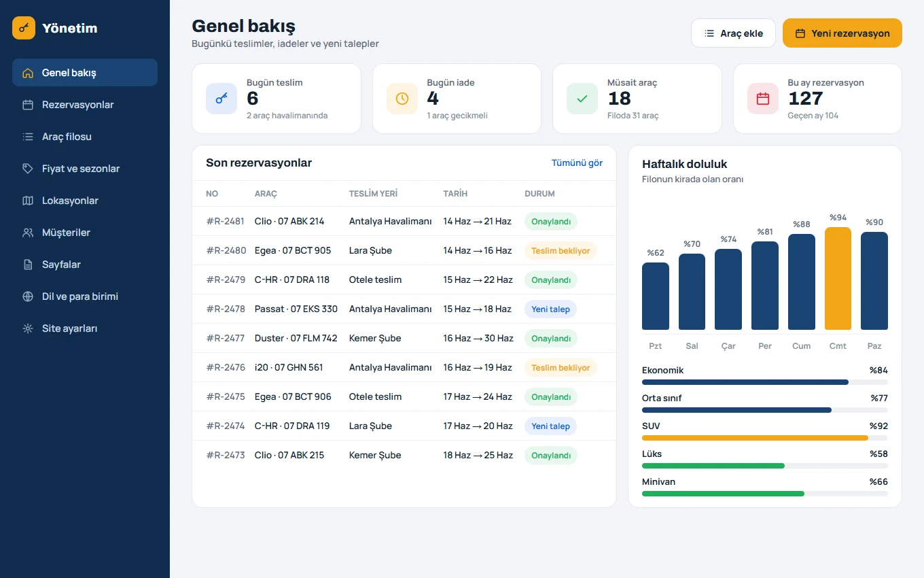Click the TARİH column header
The height and width of the screenshot is (578, 924).
(455, 194)
